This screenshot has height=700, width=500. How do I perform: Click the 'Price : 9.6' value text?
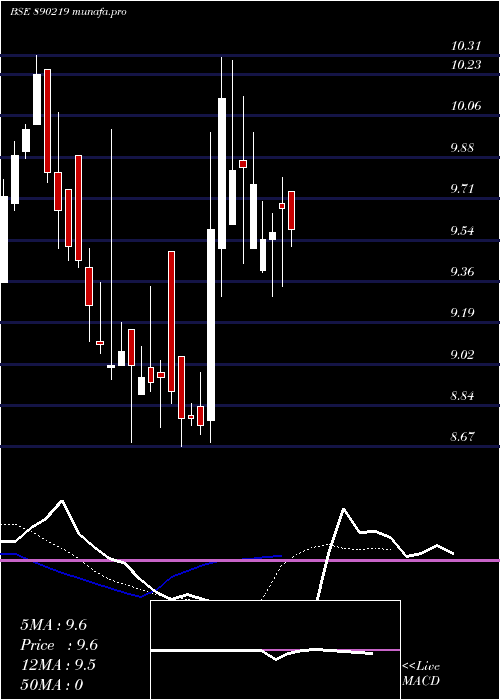click(59, 645)
